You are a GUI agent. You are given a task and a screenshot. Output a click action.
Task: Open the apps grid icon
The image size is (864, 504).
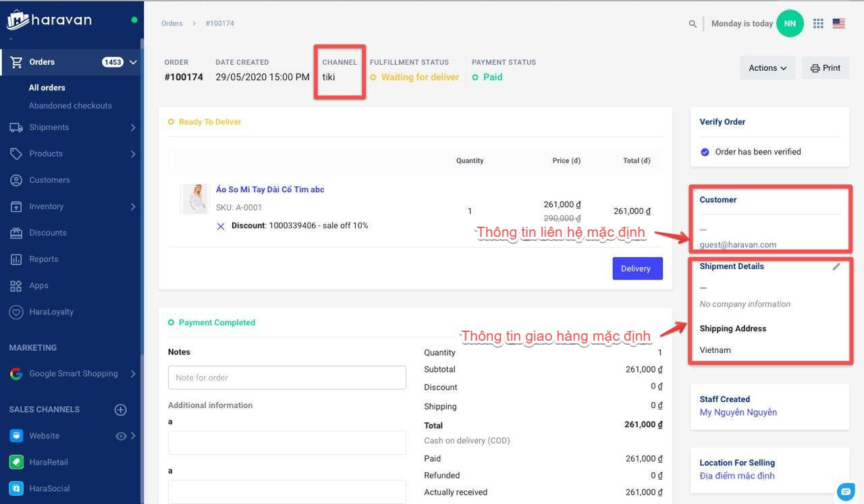coord(818,24)
